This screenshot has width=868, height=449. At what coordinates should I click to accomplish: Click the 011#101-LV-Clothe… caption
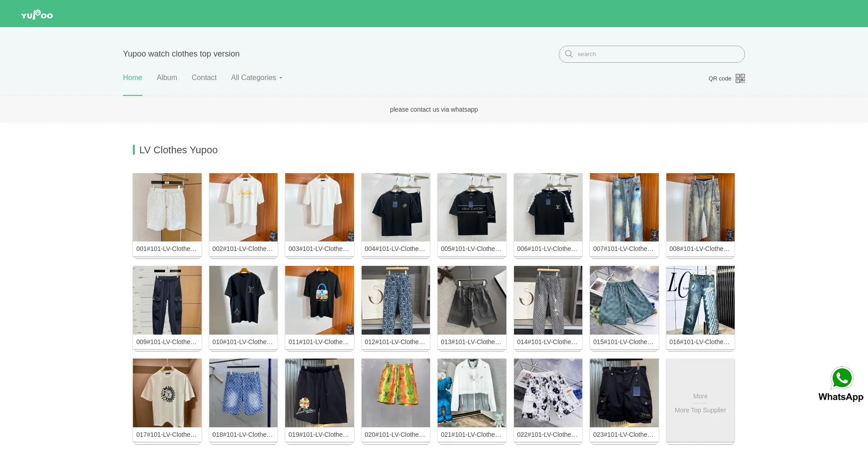click(319, 342)
